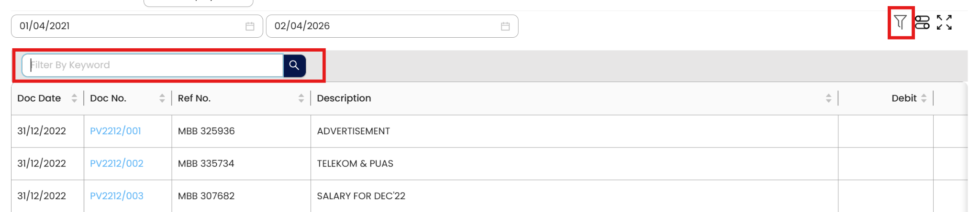
Task: Expand table to fullscreen view
Action: (x=944, y=22)
